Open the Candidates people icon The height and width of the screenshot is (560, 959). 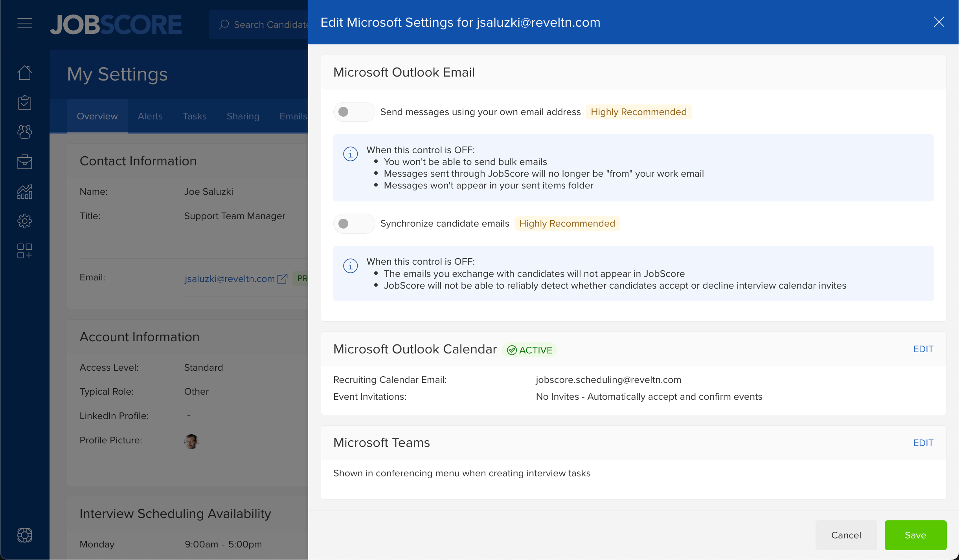pyautogui.click(x=24, y=132)
